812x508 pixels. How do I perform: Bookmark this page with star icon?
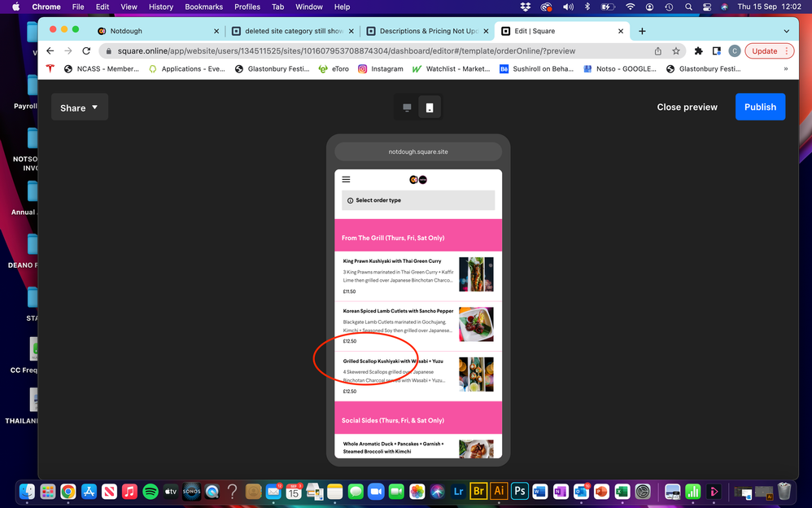(x=675, y=50)
